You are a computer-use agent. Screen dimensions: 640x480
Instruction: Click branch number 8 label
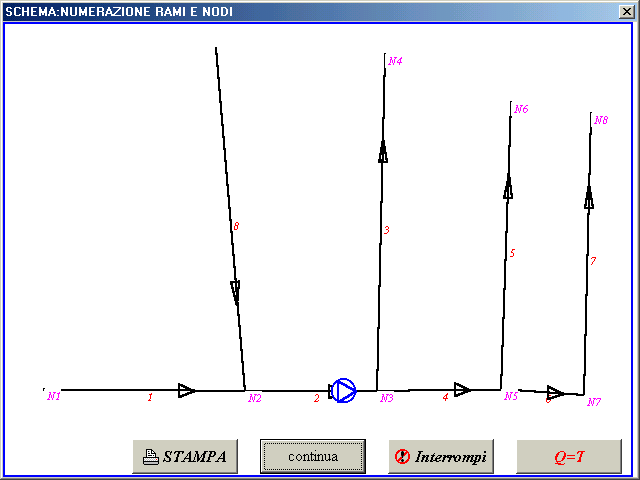pos(236,226)
